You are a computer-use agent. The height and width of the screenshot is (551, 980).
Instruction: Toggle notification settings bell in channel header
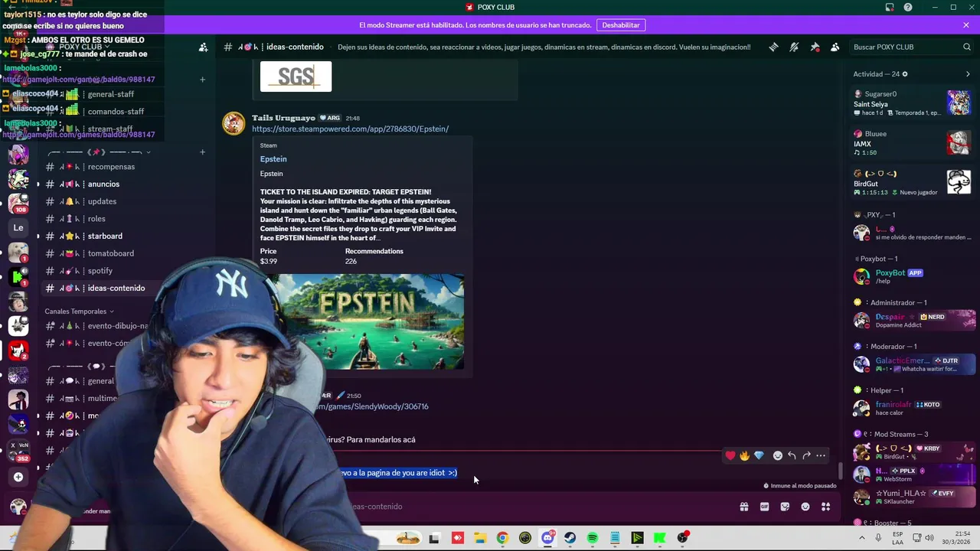click(x=794, y=47)
